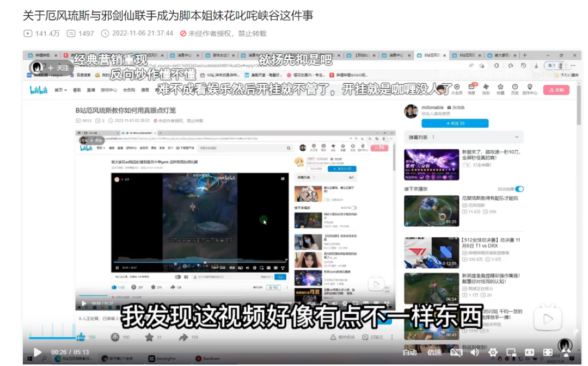This screenshot has width=588, height=366.
Task: Open Bandicam from the recorded taskbar
Action: (208, 359)
